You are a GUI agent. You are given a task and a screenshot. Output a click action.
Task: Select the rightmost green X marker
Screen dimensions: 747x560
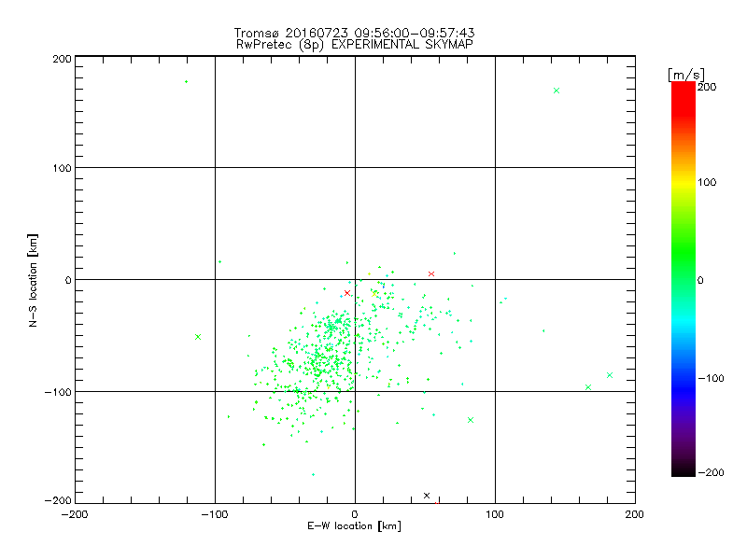point(610,375)
